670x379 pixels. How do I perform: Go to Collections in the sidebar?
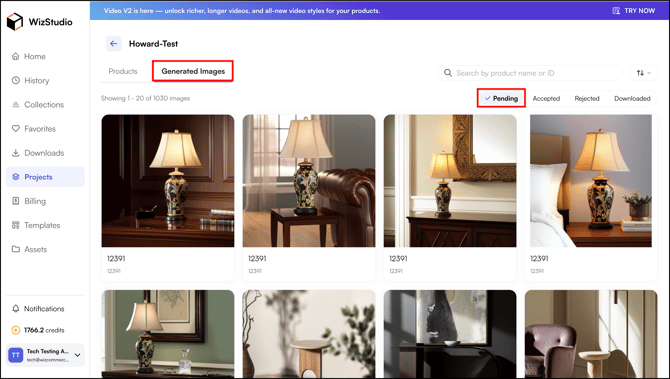45,105
